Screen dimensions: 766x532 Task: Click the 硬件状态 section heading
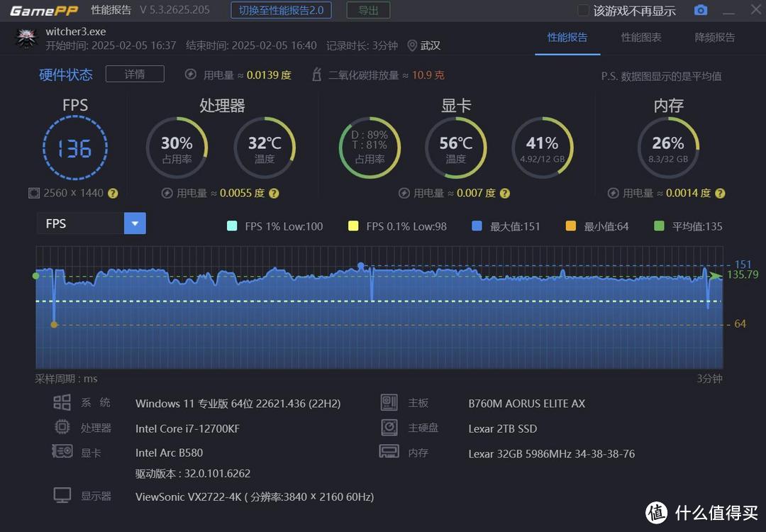tap(66, 74)
